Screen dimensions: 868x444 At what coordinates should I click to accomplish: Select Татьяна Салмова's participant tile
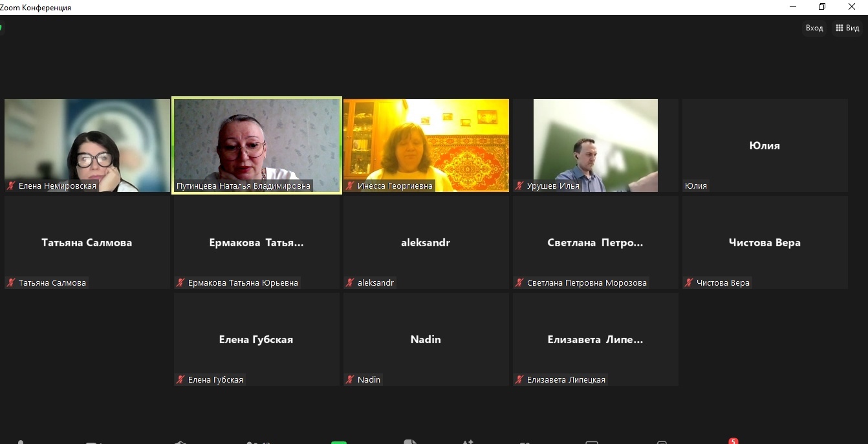pyautogui.click(x=87, y=242)
